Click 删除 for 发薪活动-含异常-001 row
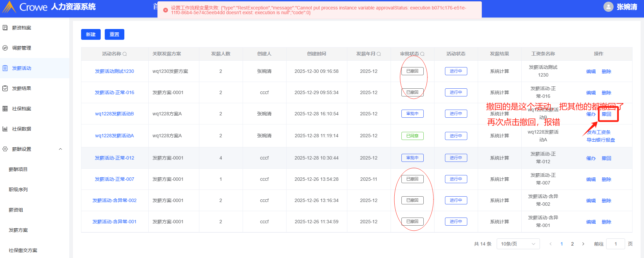This screenshot has height=258, width=644. (x=606, y=222)
